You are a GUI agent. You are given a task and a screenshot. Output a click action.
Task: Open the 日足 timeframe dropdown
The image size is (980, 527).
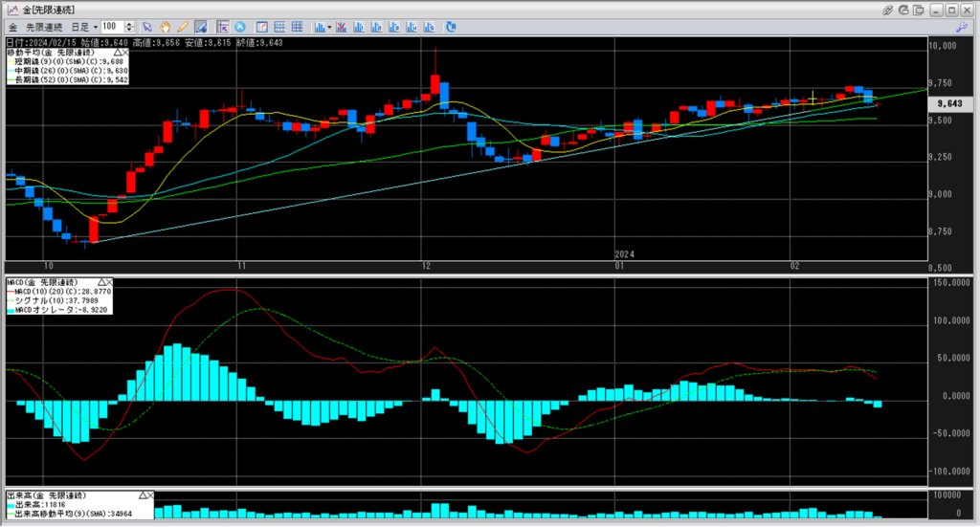pos(87,26)
